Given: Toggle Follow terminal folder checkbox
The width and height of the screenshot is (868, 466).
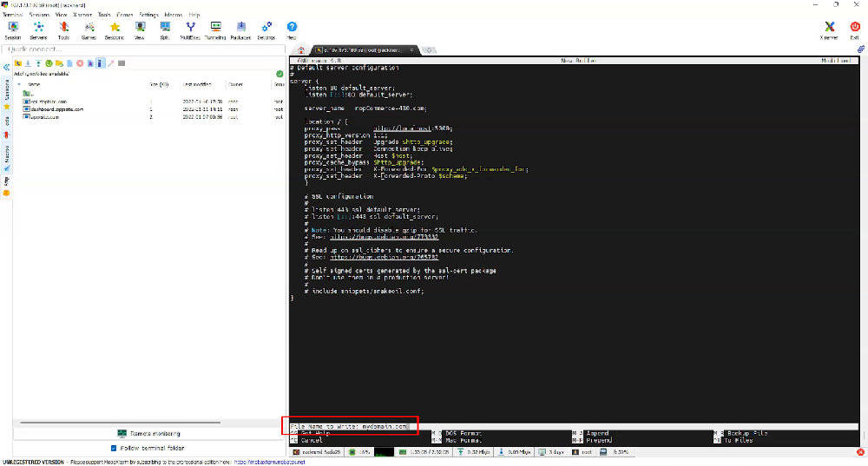Looking at the screenshot, I should coord(115,448).
